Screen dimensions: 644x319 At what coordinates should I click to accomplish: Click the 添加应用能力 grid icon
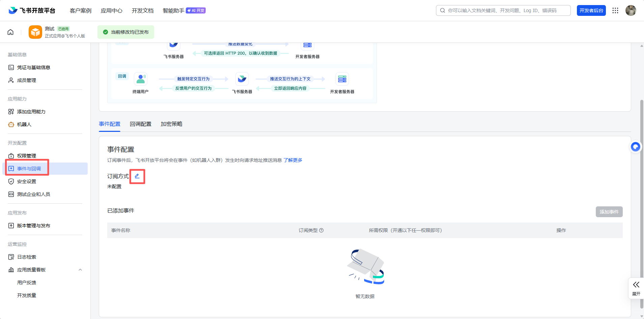[x=11, y=112]
